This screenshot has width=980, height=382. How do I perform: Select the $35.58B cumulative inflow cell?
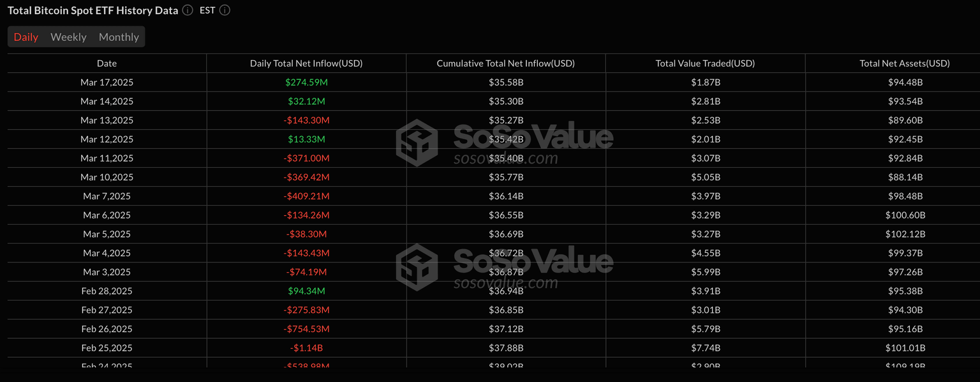click(505, 82)
